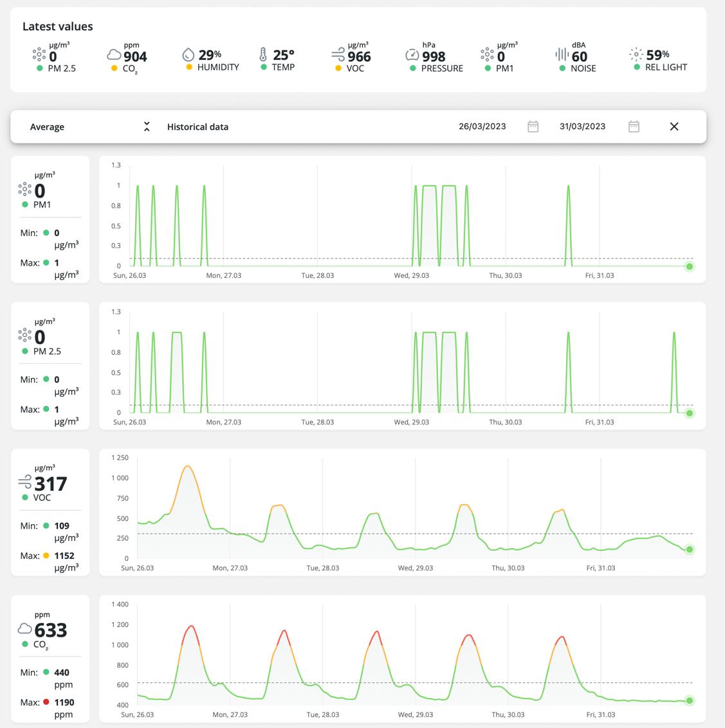Viewport: 725px width, 728px height.
Task: Open the end date calendar picker
Action: click(634, 126)
